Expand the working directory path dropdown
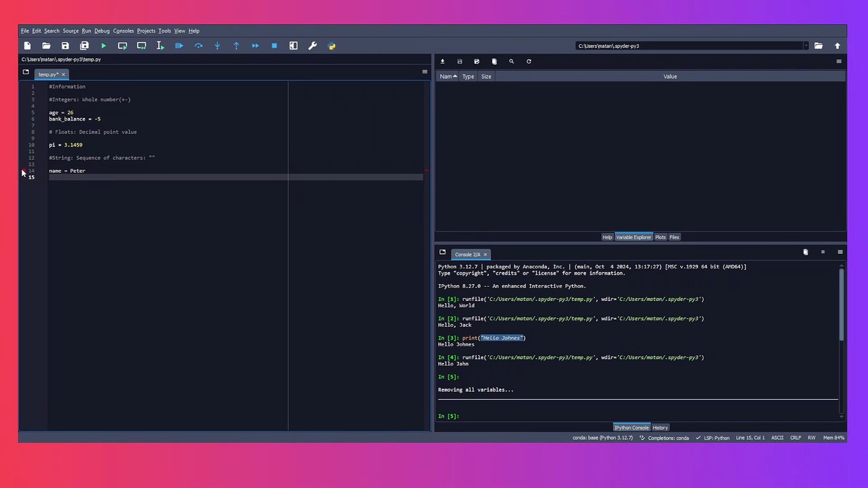Viewport: 868px width, 488px height. coord(806,46)
